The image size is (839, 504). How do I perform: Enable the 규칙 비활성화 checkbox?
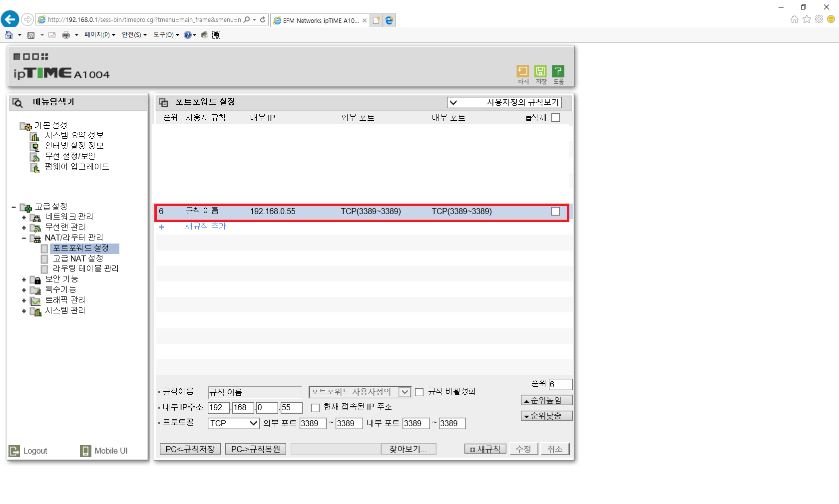pos(419,392)
